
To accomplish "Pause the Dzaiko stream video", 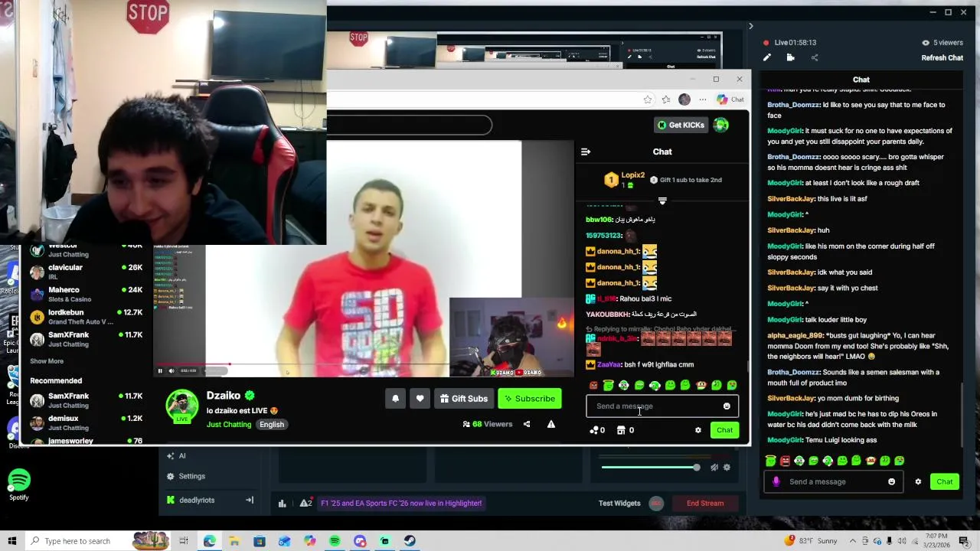I will [x=160, y=371].
